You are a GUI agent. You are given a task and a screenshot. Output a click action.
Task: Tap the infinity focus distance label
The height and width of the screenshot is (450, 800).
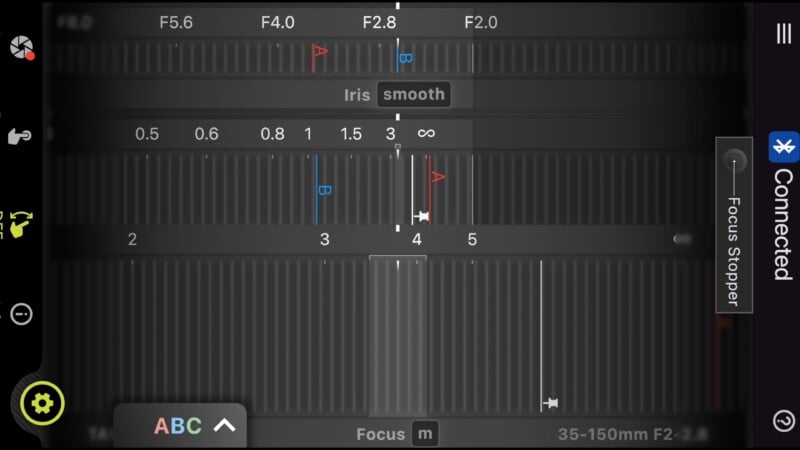(426, 134)
